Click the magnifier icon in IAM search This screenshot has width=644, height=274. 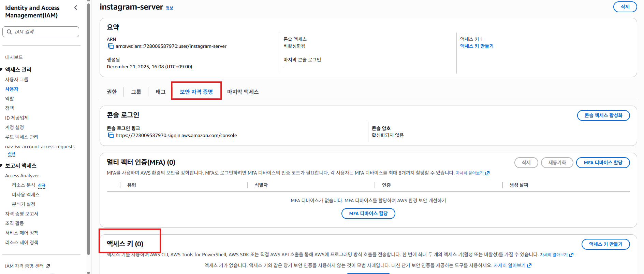[9, 32]
